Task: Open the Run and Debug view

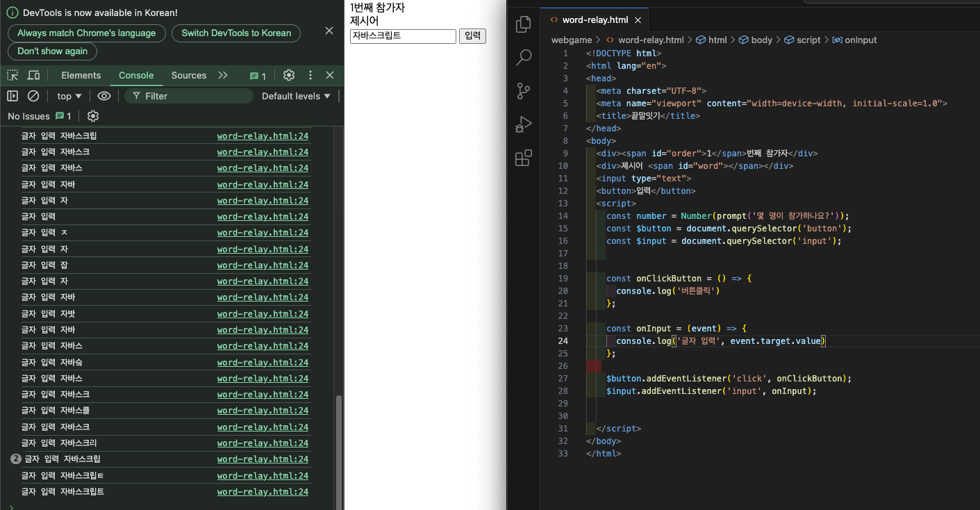Action: pyautogui.click(x=524, y=124)
